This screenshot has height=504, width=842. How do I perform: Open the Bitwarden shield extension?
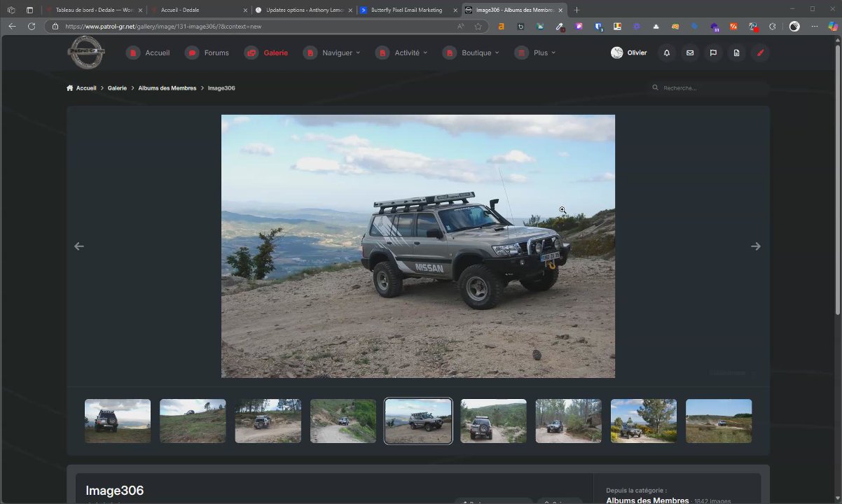[598, 26]
